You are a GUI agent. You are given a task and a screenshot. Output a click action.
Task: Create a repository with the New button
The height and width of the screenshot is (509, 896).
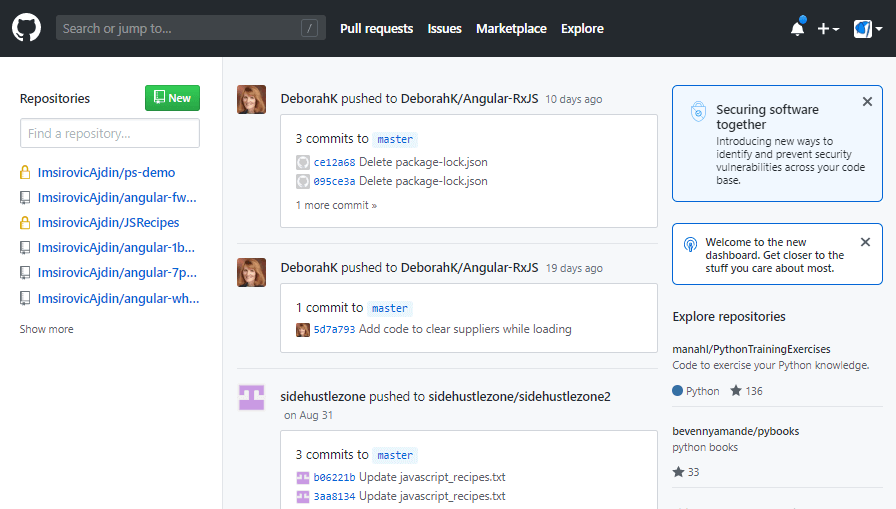172,98
